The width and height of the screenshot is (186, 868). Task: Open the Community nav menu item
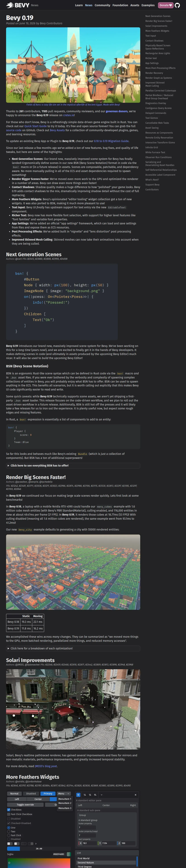(x=102, y=5)
